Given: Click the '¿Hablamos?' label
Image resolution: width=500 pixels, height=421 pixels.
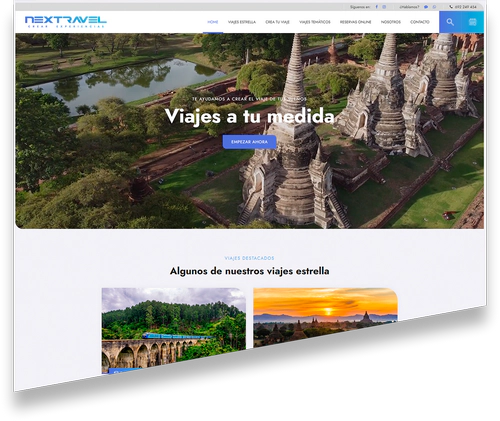Looking at the screenshot, I should coord(409,7).
